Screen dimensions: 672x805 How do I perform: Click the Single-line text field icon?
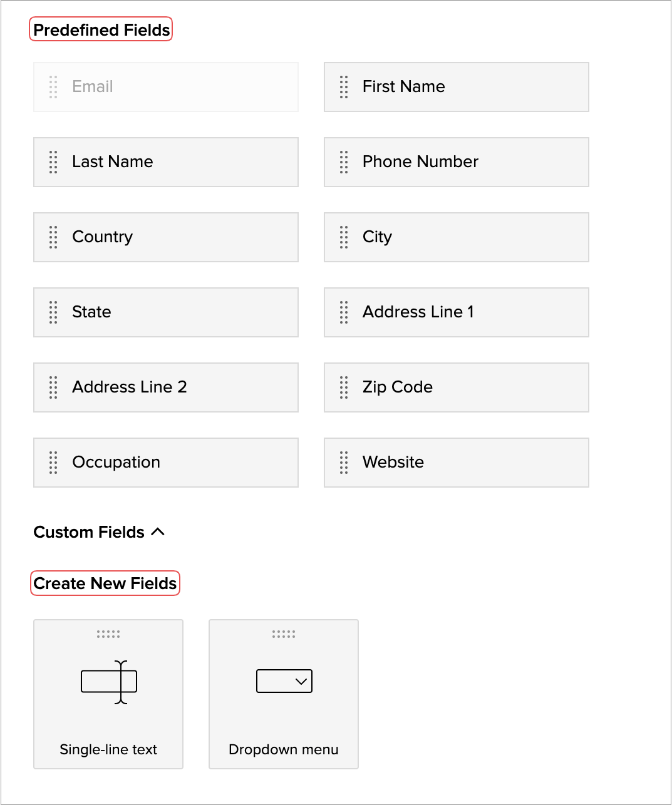click(109, 682)
